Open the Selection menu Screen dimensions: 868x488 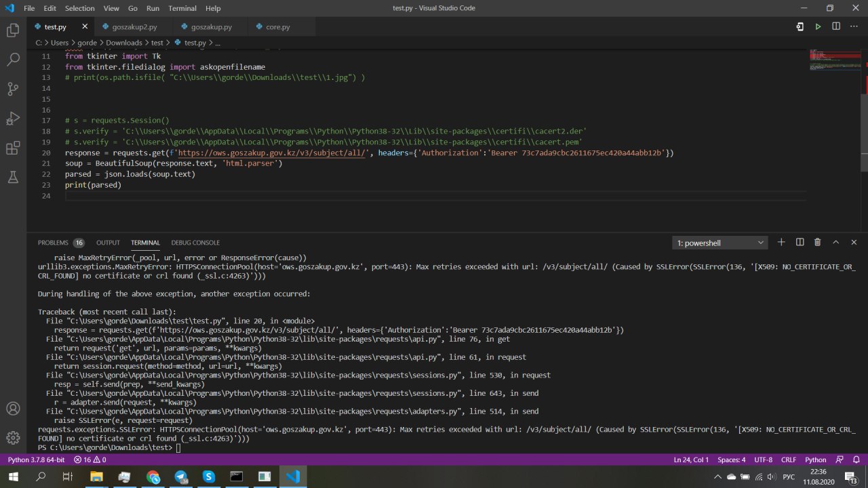(80, 8)
